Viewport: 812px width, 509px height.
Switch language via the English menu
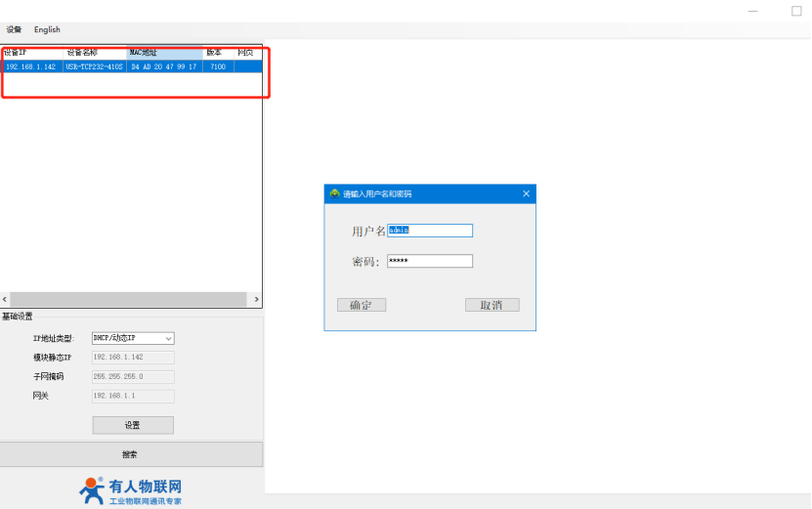tap(47, 30)
